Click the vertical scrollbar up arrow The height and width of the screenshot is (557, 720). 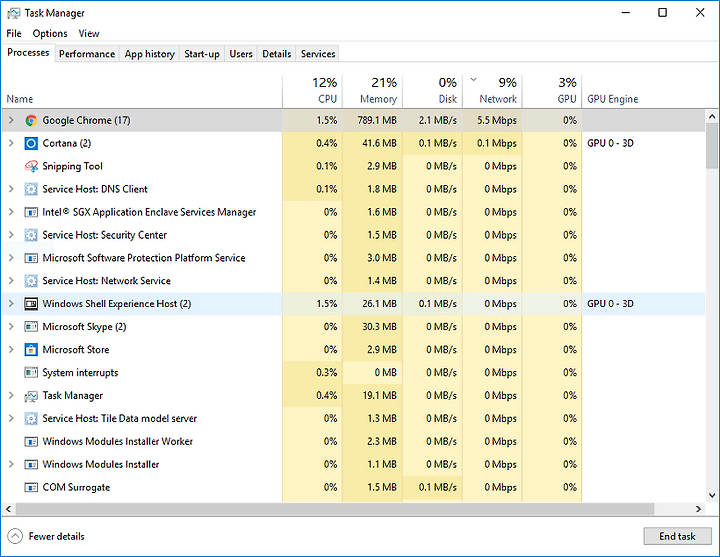click(712, 116)
